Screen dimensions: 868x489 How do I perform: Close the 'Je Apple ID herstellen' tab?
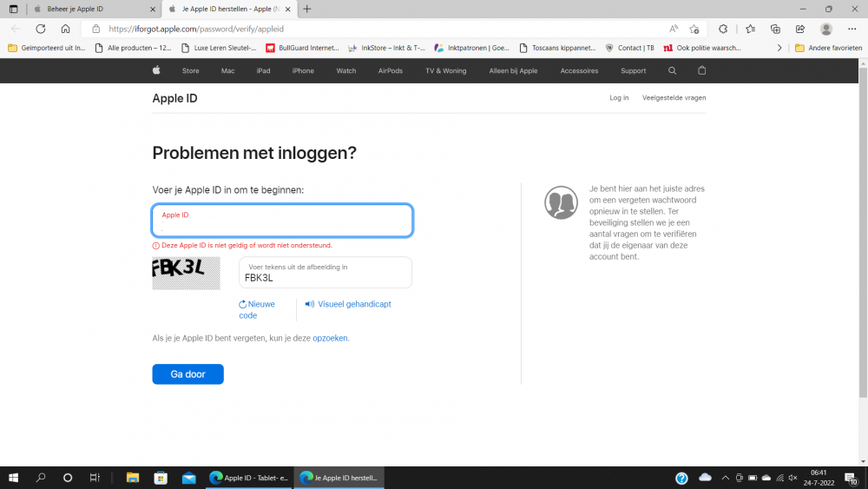tap(288, 9)
